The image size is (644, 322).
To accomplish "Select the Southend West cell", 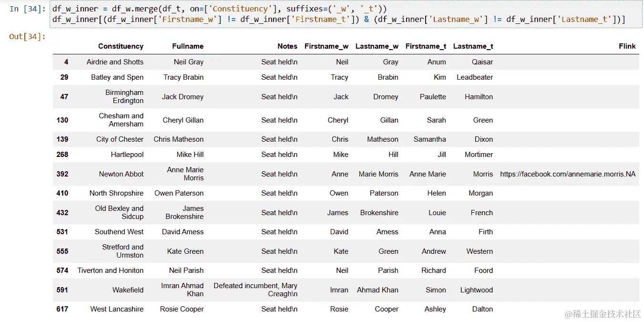I will (x=119, y=232).
